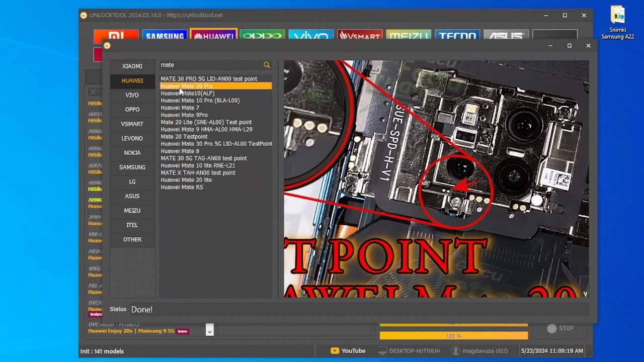Select MATE 30 5G TAS-AN00 test point
Screen dimensions: 644x362
tap(216, 158)
